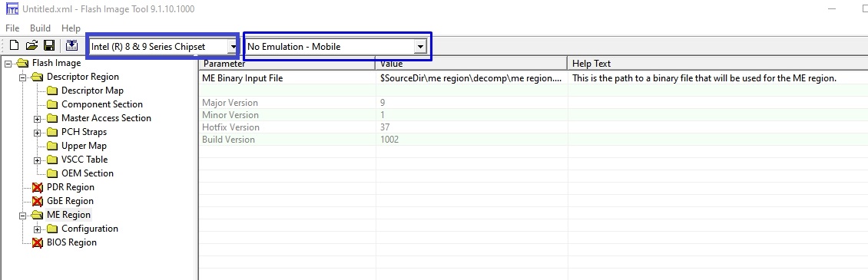Select the Descriptor Region tree item
This screenshot has width=868, height=280.
point(82,77)
